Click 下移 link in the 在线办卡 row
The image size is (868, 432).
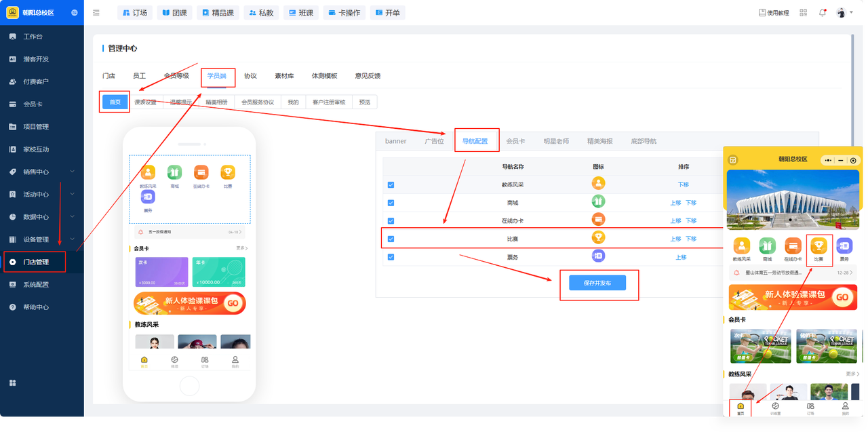[690, 221]
